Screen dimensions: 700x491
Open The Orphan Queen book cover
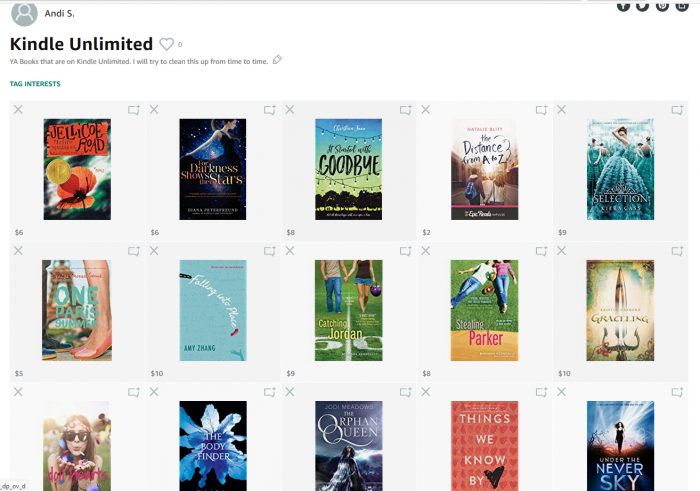(349, 445)
